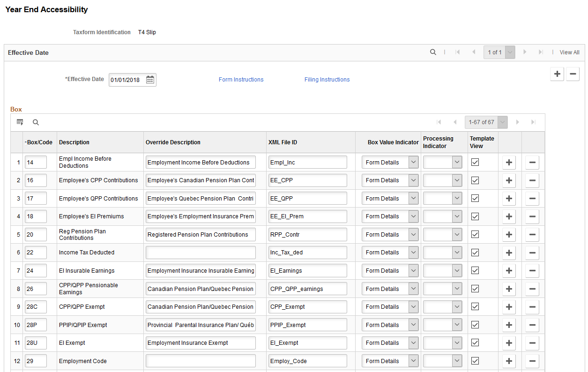588x372 pixels.
Task: Go to next row in Effective Date
Action: tap(524, 52)
